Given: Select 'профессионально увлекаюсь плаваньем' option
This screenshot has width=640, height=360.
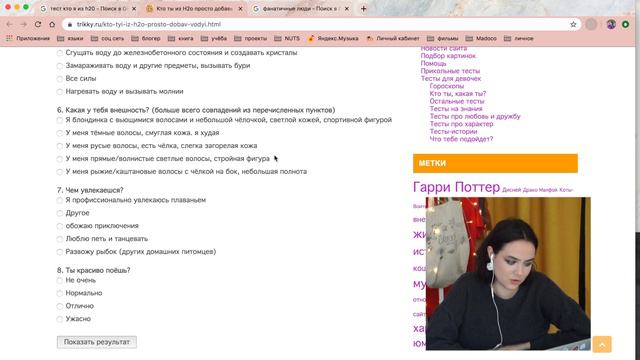Looking at the screenshot, I should 60,200.
